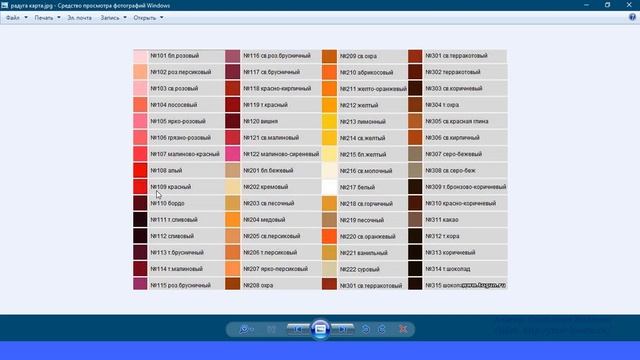Click the label №207 ярко-персиковый

click(276, 269)
